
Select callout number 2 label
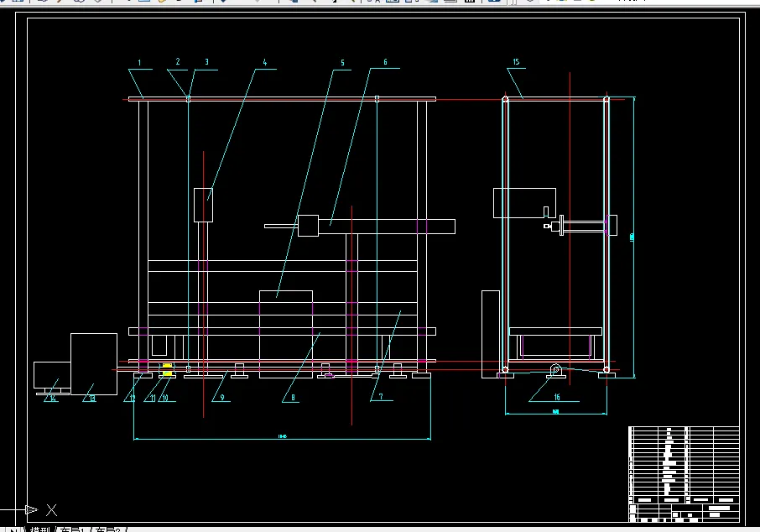[178, 61]
